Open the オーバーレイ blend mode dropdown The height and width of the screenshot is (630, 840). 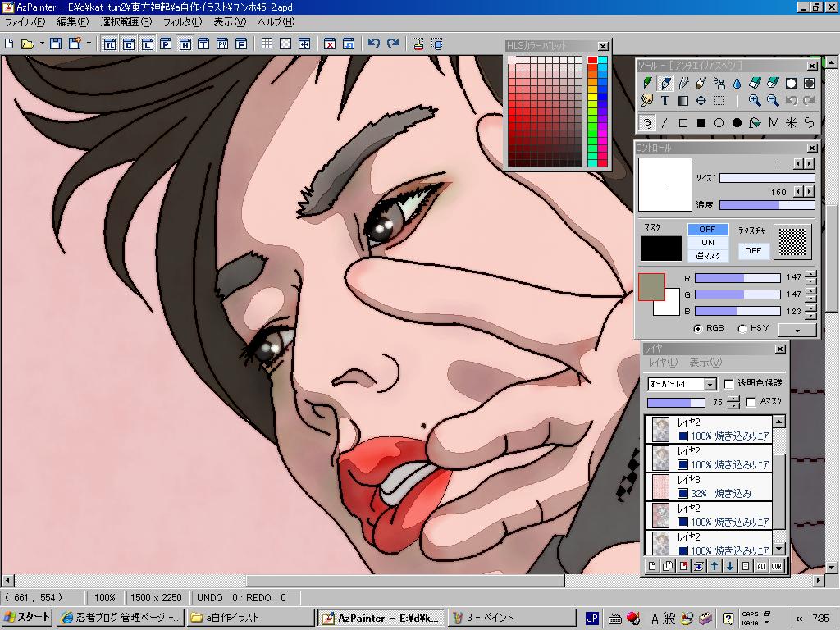point(710,384)
